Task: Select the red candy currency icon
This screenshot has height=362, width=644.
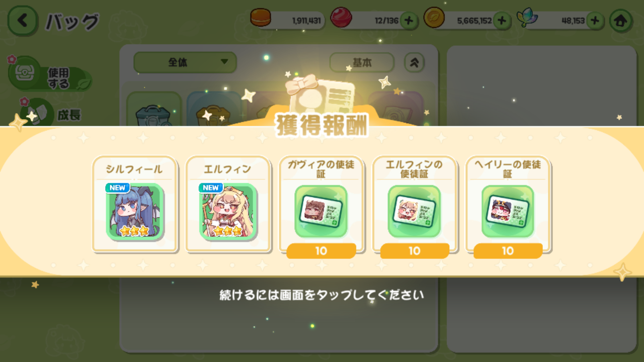Action: point(341,19)
